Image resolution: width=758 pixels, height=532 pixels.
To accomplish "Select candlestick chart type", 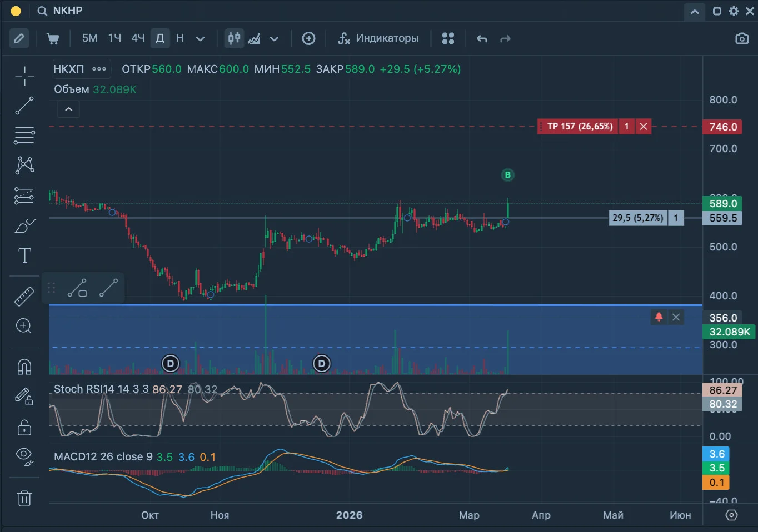I will 234,38.
